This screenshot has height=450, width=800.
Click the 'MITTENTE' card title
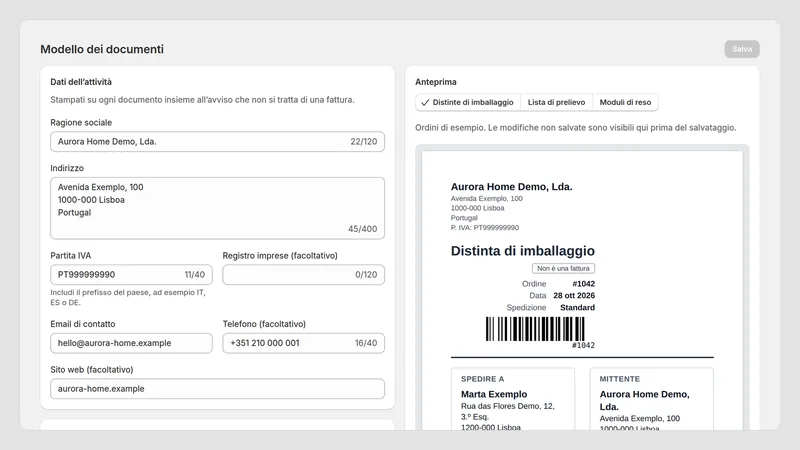[x=619, y=379]
